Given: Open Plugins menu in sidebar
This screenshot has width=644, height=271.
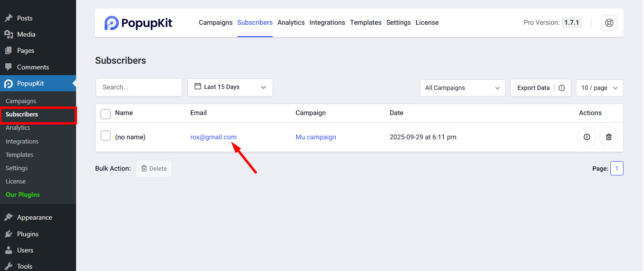Looking at the screenshot, I should 28,234.
